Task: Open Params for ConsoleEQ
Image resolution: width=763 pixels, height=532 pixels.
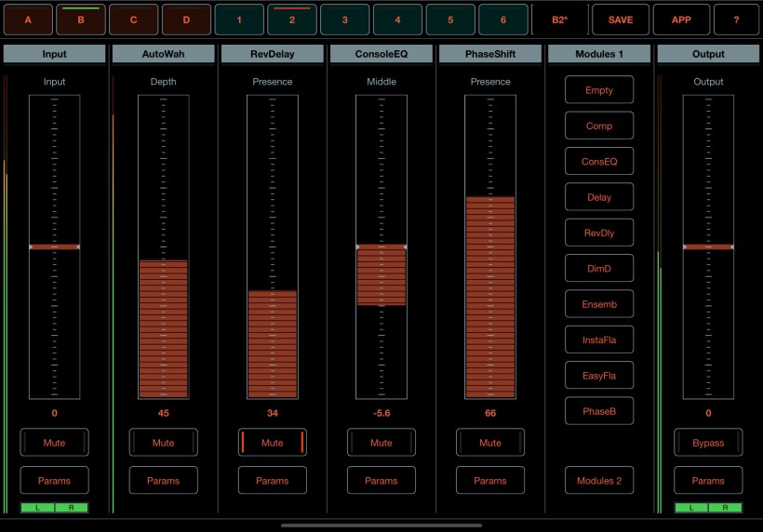Action: [381, 481]
